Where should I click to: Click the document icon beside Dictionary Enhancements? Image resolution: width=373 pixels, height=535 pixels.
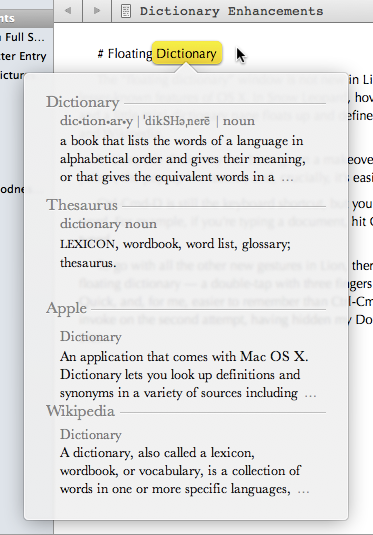tap(126, 11)
